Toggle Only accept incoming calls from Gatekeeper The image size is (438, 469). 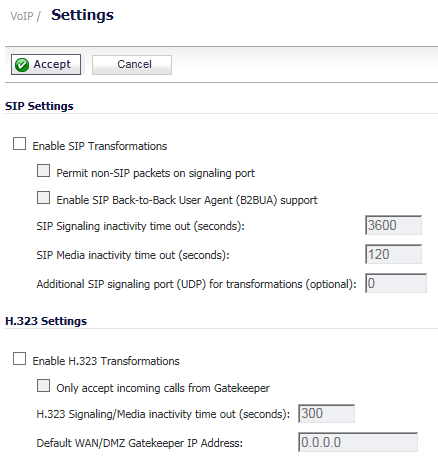coord(43,386)
